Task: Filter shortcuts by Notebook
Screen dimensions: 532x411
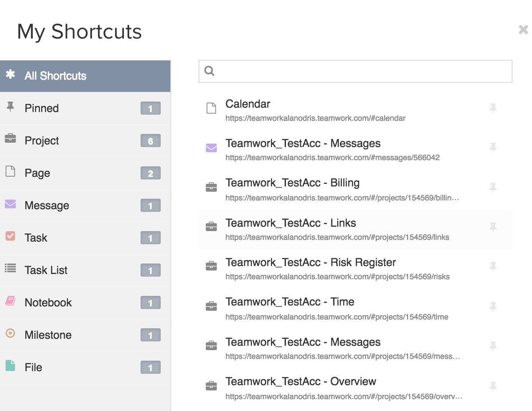Action: tap(85, 302)
